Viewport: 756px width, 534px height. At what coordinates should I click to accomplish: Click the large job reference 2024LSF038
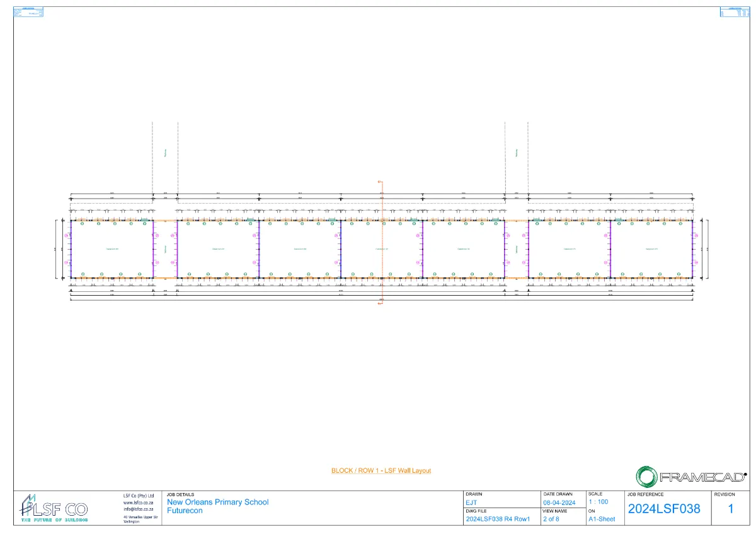click(x=664, y=509)
